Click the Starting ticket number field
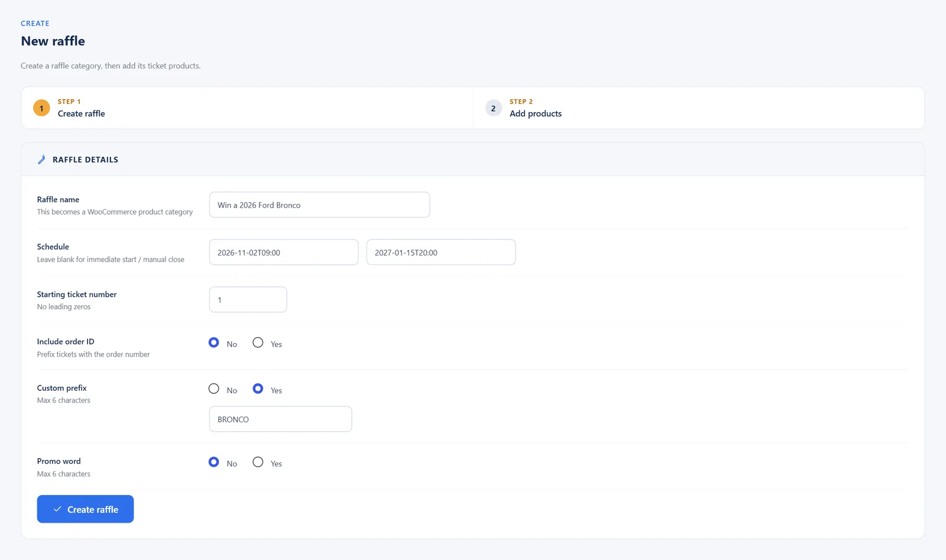This screenshot has height=560, width=946. tap(248, 300)
